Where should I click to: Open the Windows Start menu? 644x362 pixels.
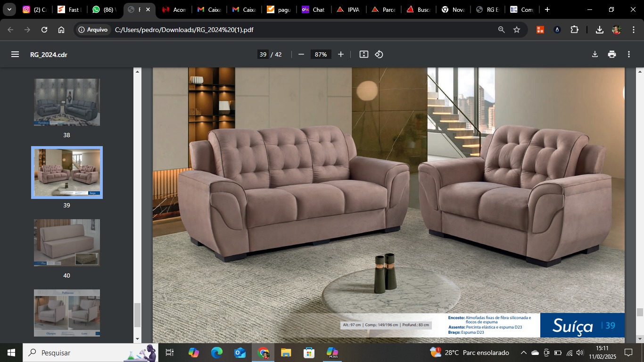tap(11, 353)
